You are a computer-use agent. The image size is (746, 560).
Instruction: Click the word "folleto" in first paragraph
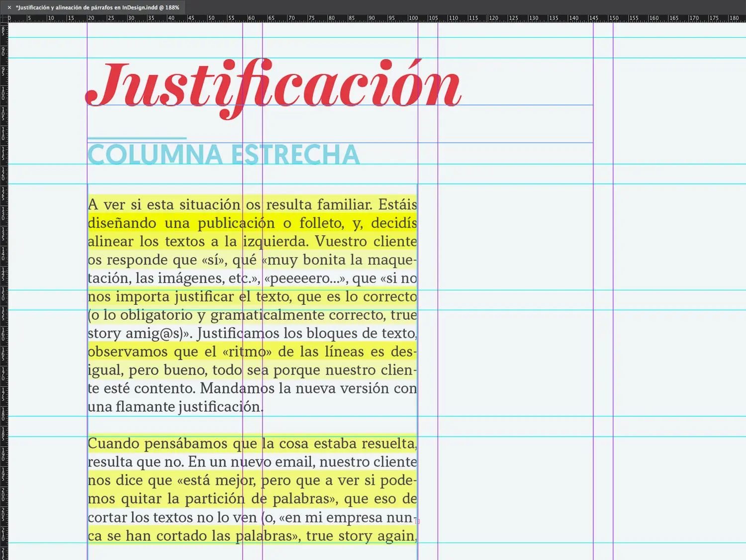click(321, 223)
